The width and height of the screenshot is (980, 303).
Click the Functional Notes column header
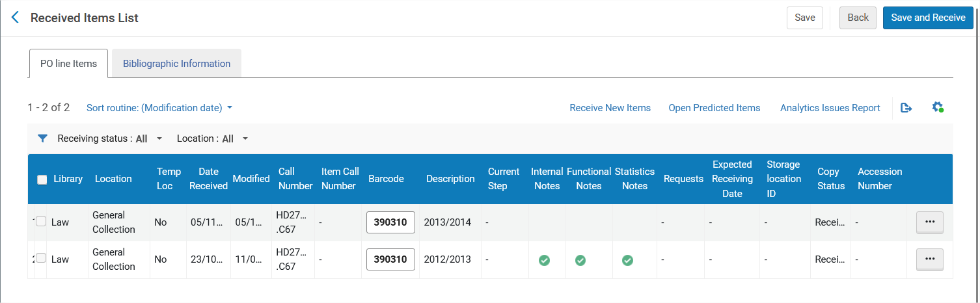(589, 179)
